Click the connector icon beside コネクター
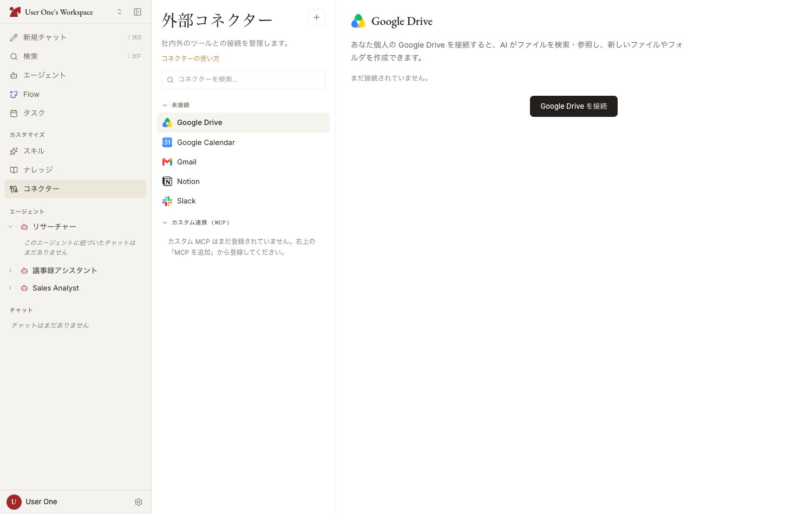The width and height of the screenshot is (812, 514). click(x=14, y=189)
